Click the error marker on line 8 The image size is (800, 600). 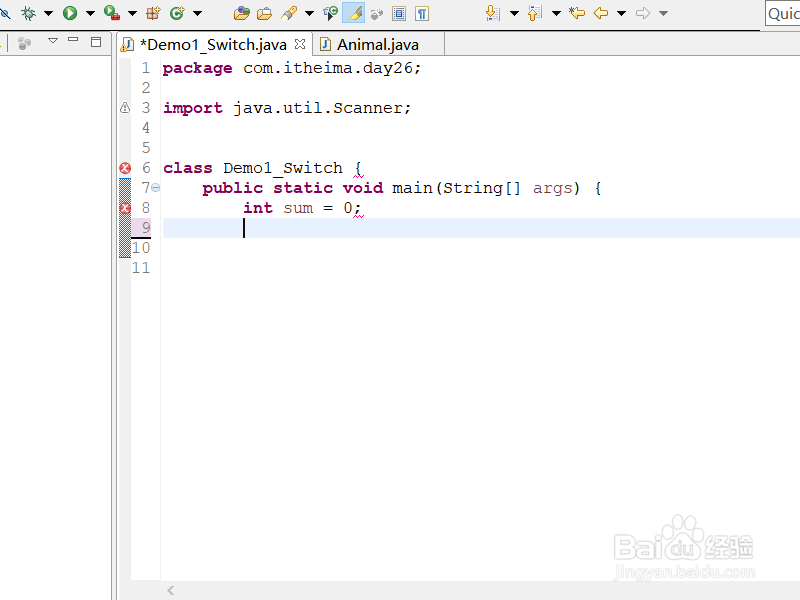[x=125, y=208]
